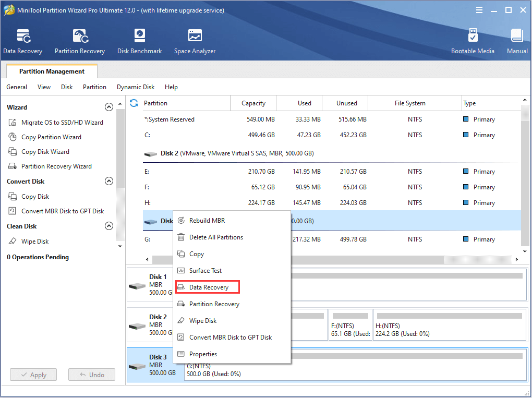The image size is (532, 398).
Task: Open the Bootable Media builder
Action: (473, 41)
